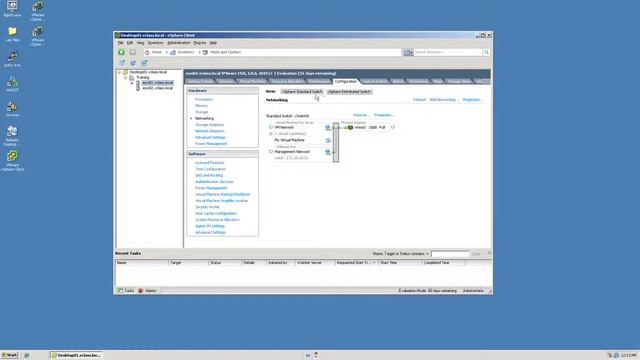
Task: Expand the esxi01.vclass.local host node
Action: [132, 83]
